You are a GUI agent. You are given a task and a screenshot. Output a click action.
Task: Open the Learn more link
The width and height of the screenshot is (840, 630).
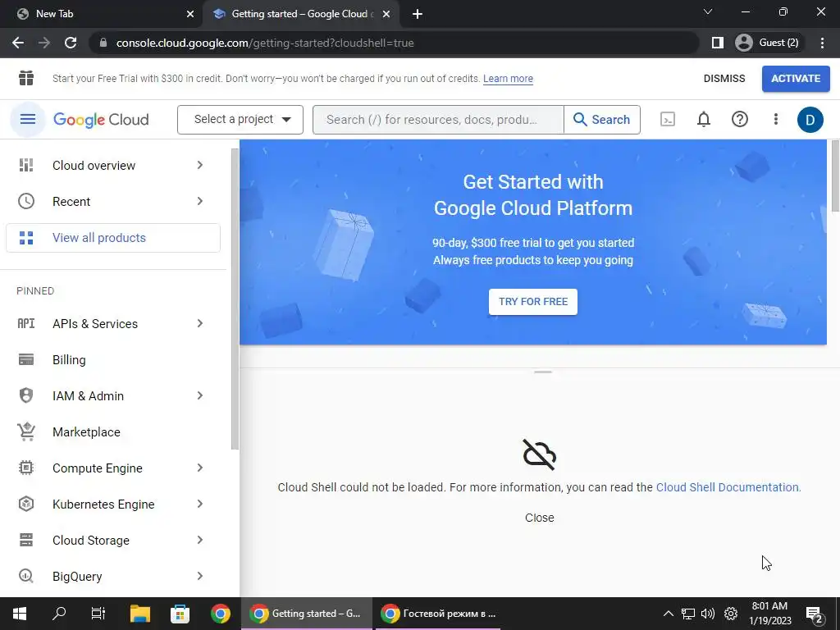[x=508, y=79]
